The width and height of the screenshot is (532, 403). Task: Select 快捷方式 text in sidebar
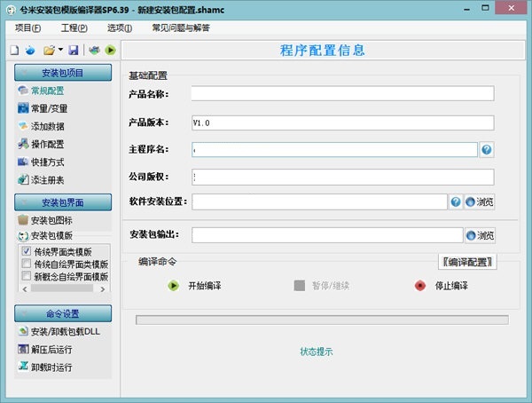pos(48,162)
